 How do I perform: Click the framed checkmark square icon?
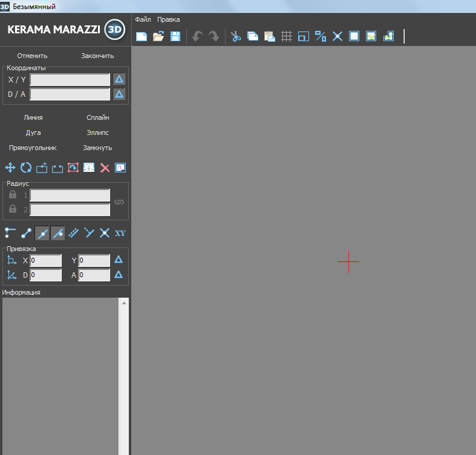(371, 36)
